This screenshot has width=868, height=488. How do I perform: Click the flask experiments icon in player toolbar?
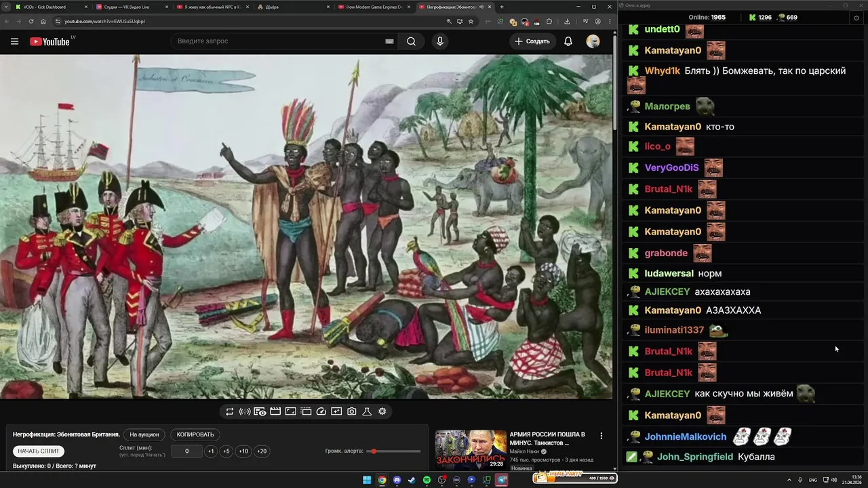pos(367,411)
